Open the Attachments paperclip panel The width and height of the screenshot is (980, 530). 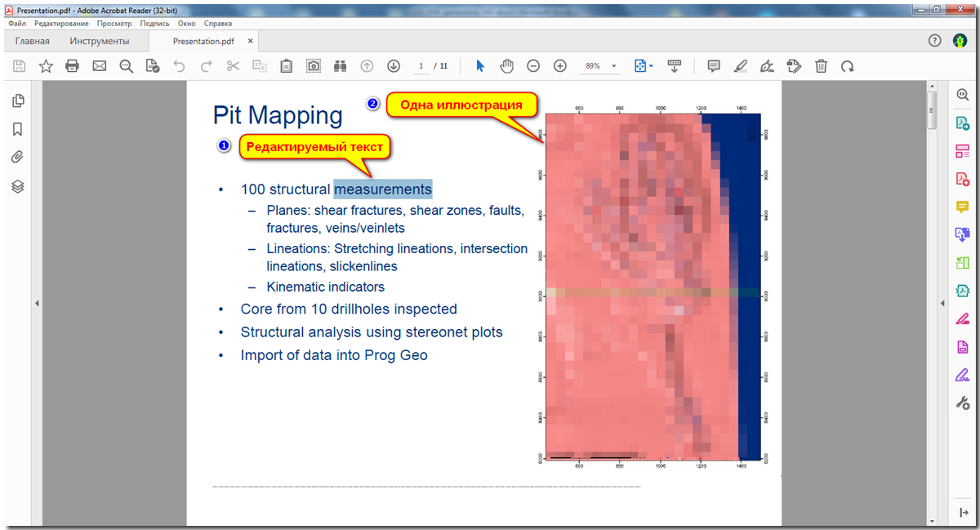point(18,158)
